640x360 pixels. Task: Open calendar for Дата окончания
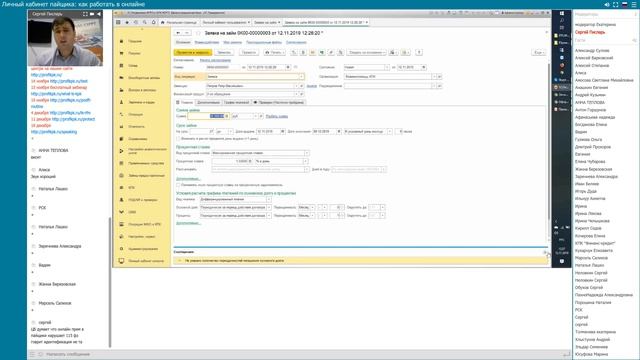339,131
